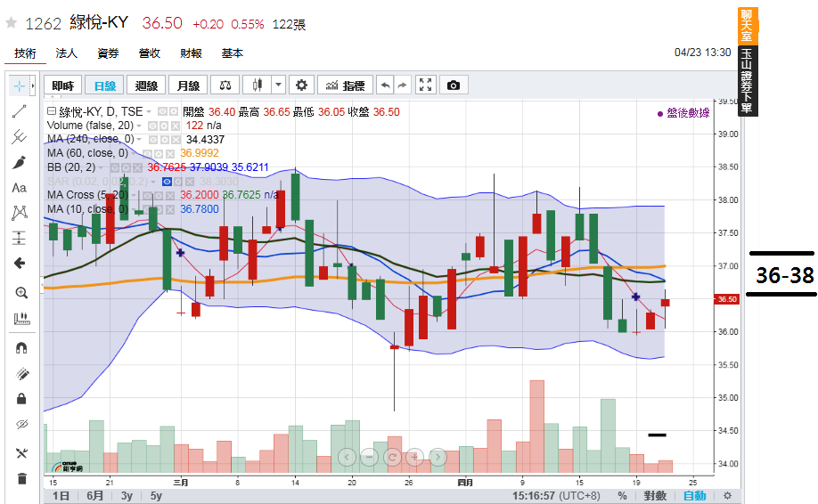818x504 pixels.
Task: Switch to 週線 weekly interval
Action: pyautogui.click(x=146, y=86)
